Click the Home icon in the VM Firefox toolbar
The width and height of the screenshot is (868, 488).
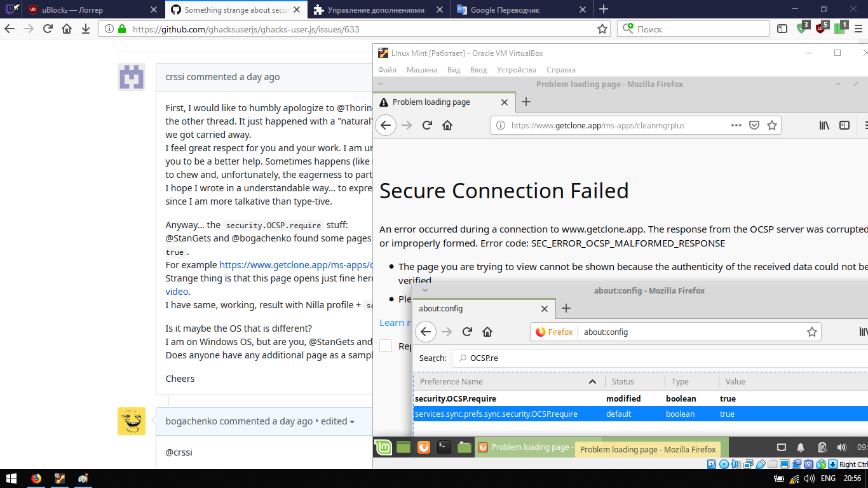[447, 126]
